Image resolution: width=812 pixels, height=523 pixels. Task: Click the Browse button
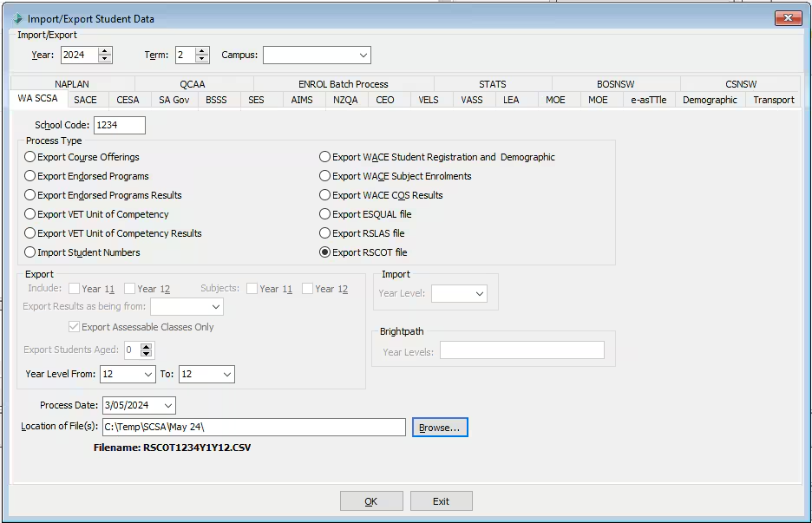(439, 427)
